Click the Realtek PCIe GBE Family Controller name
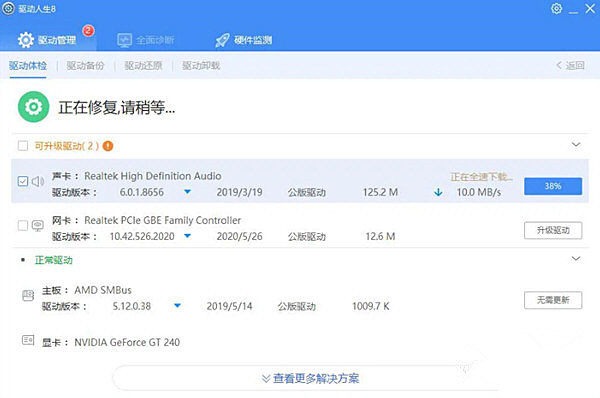Viewport: 600px width, 398px height. click(162, 220)
